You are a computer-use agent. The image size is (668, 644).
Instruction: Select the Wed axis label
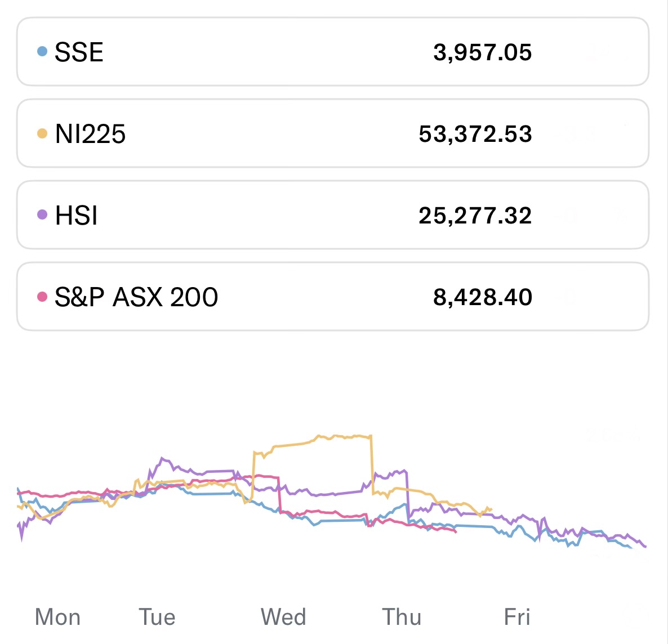[283, 617]
